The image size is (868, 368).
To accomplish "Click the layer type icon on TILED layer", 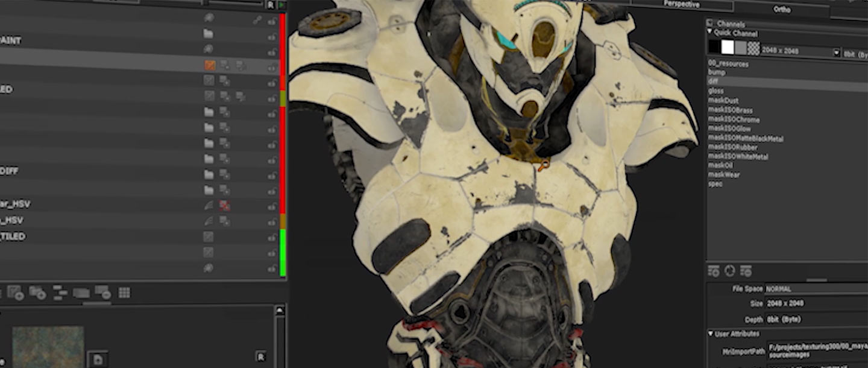I will [x=209, y=236].
